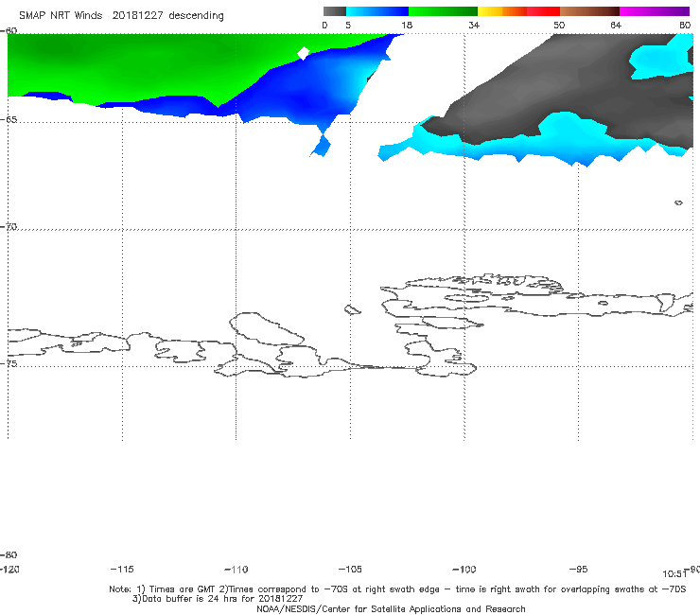Click the swath time stamp 10:51

pos(674,574)
